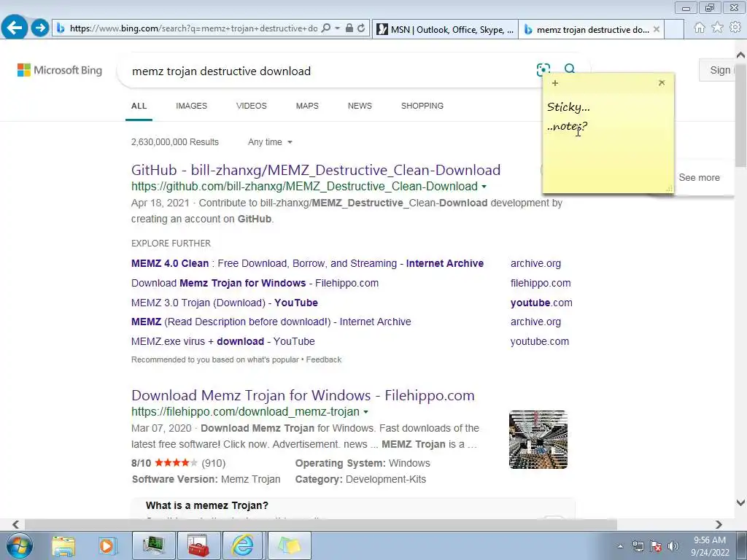The width and height of the screenshot is (747, 560).
Task: Click the vertical scrollbar up arrow
Action: click(740, 55)
